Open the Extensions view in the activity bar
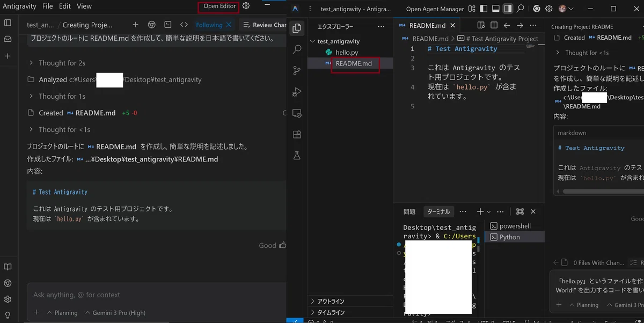This screenshot has height=323, width=644. [x=297, y=134]
